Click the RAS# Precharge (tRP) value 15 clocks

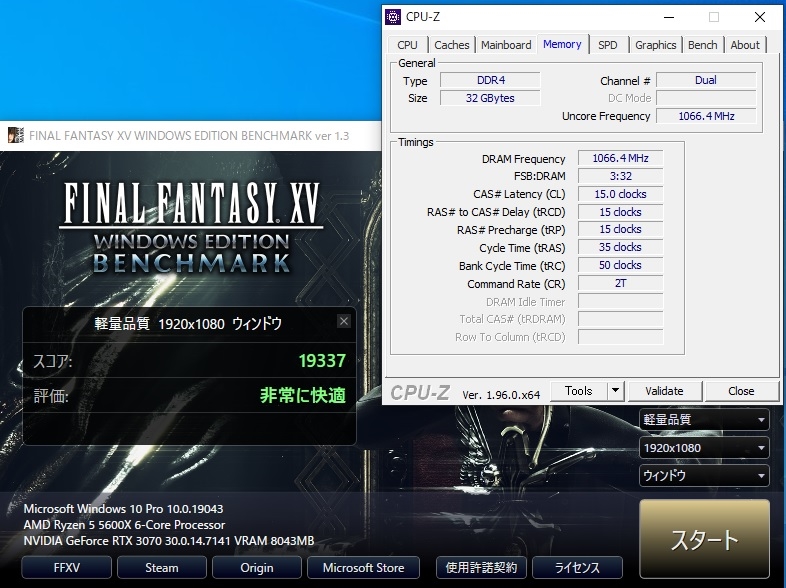point(621,229)
